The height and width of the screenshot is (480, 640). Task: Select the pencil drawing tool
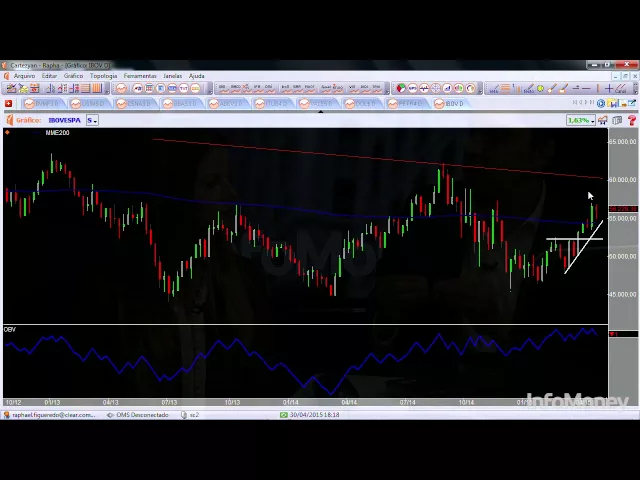(529, 89)
